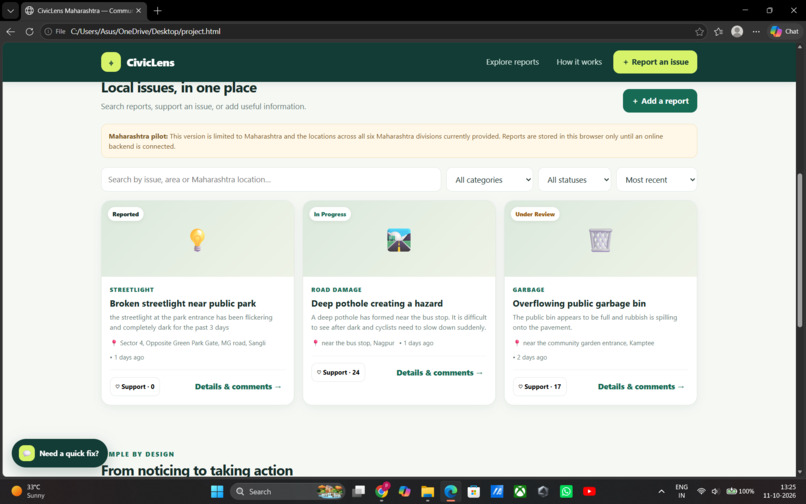Open Wi-Fi network settings in tray
This screenshot has height=504, width=806.
pyautogui.click(x=701, y=492)
